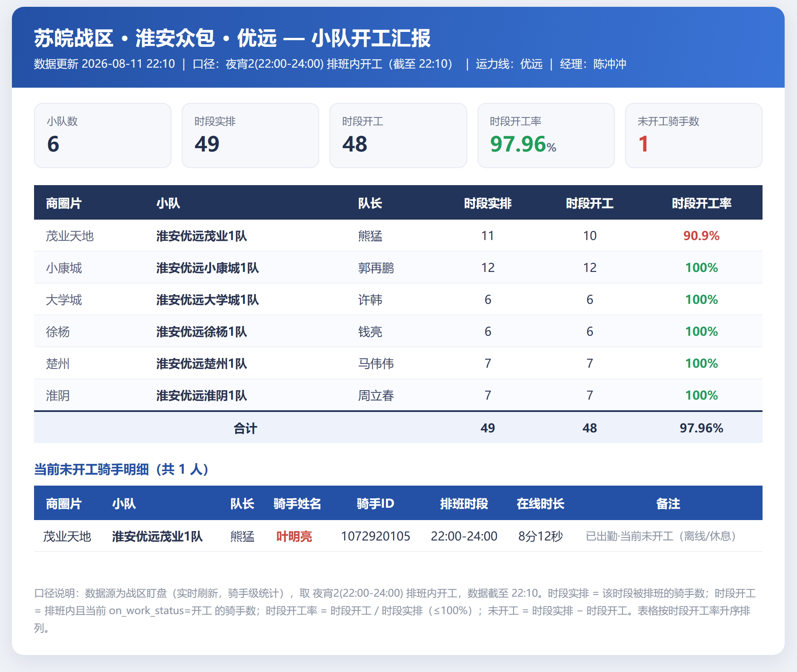The width and height of the screenshot is (797, 672).
Task: Click the 未开工骑手数 card value 1
Action: [x=643, y=144]
